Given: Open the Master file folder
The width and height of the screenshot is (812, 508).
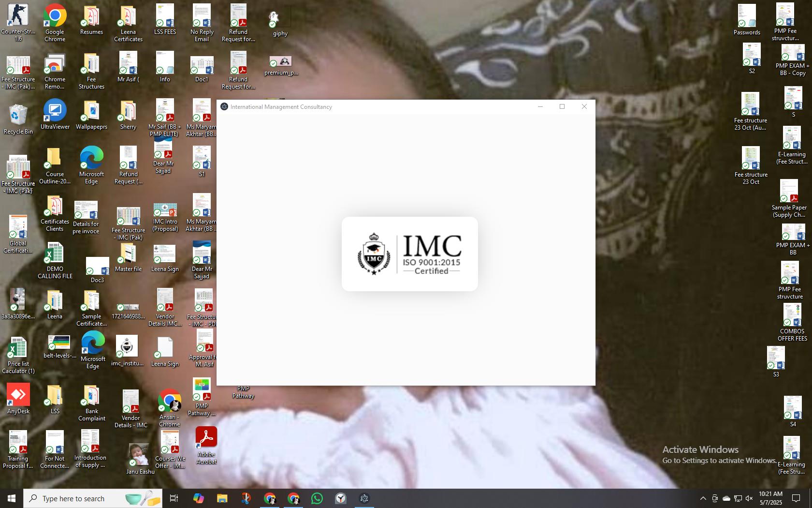Looking at the screenshot, I should pyautogui.click(x=128, y=257).
